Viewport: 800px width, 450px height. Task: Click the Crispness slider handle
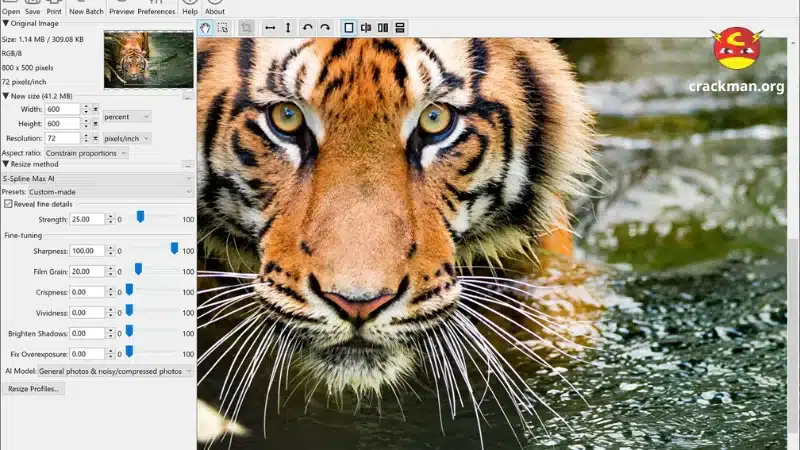[130, 290]
